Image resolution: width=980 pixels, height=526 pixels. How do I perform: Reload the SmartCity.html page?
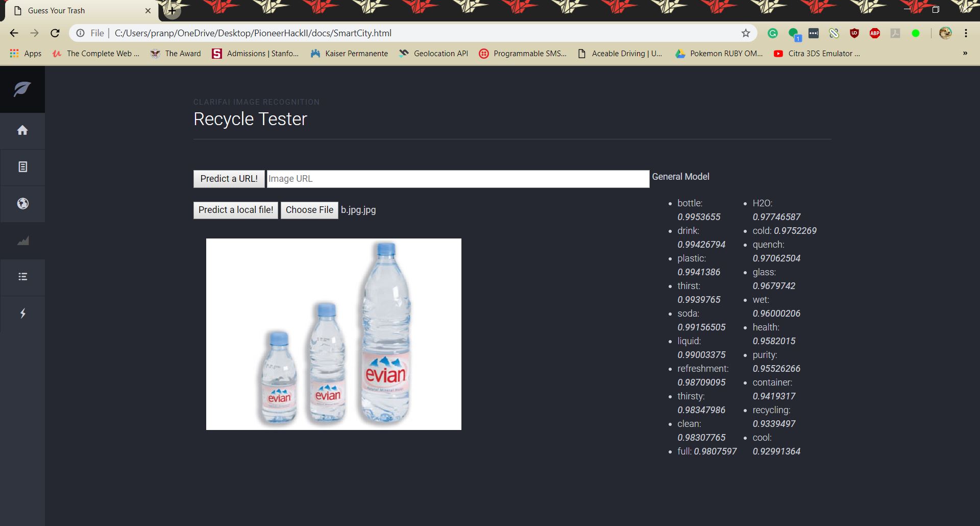tap(55, 33)
